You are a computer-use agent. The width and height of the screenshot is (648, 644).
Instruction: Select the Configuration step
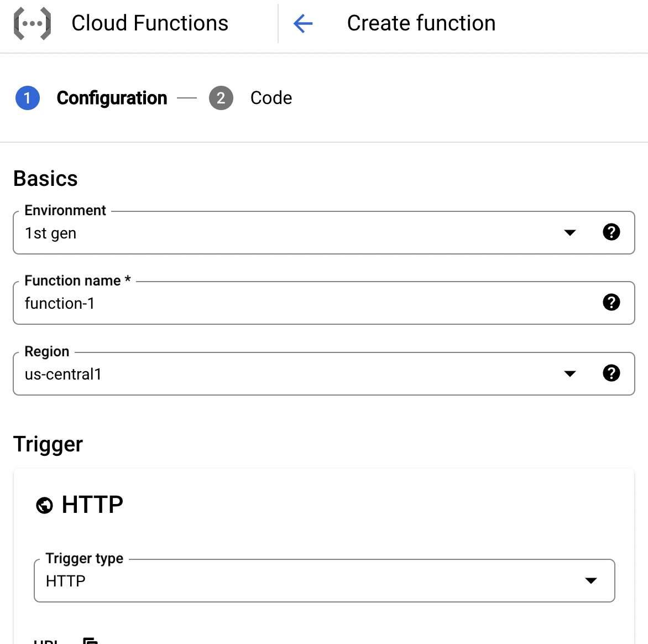point(112,98)
